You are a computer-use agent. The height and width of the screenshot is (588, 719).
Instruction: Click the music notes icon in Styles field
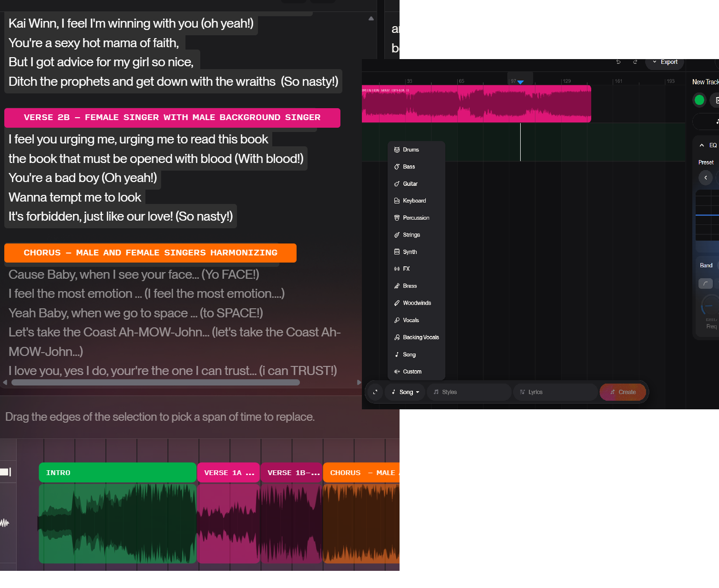[x=436, y=392]
